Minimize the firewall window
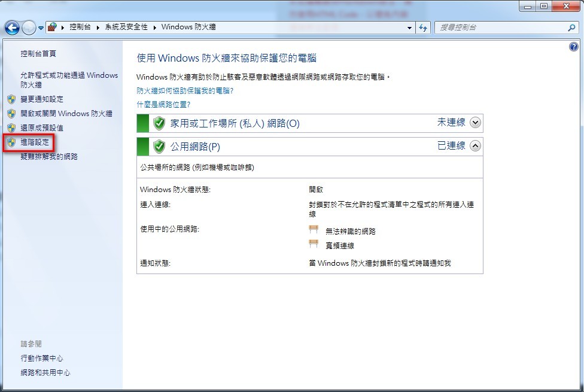The width and height of the screenshot is (584, 392). pyautogui.click(x=527, y=6)
